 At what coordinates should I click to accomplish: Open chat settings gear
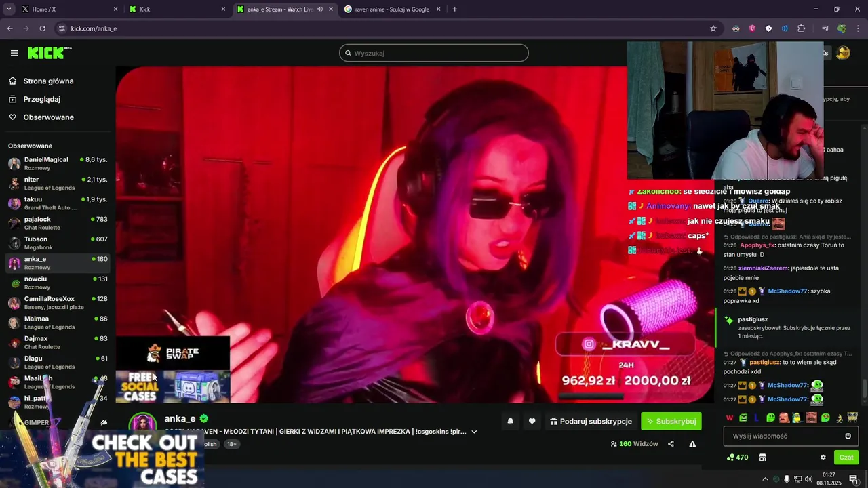(x=823, y=457)
